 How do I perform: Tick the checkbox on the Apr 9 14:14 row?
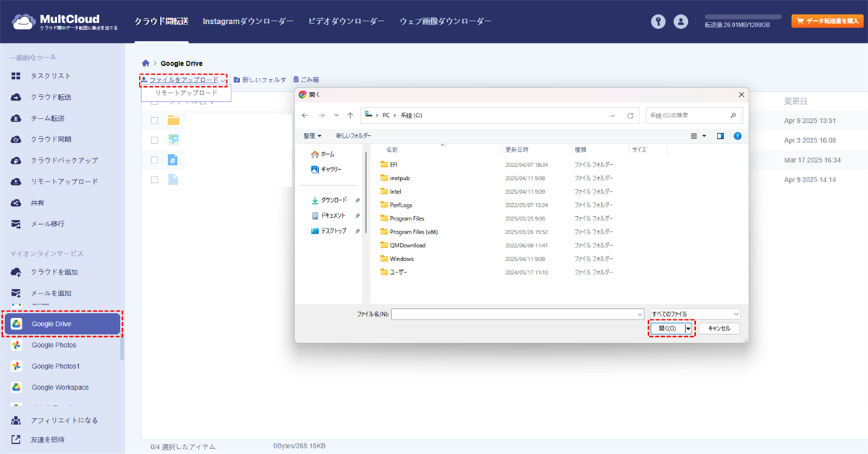click(154, 179)
